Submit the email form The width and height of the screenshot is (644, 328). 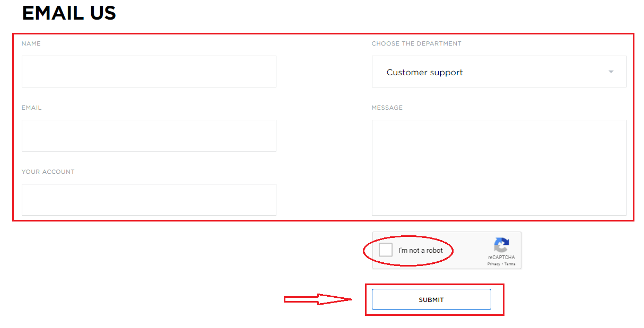(x=431, y=299)
